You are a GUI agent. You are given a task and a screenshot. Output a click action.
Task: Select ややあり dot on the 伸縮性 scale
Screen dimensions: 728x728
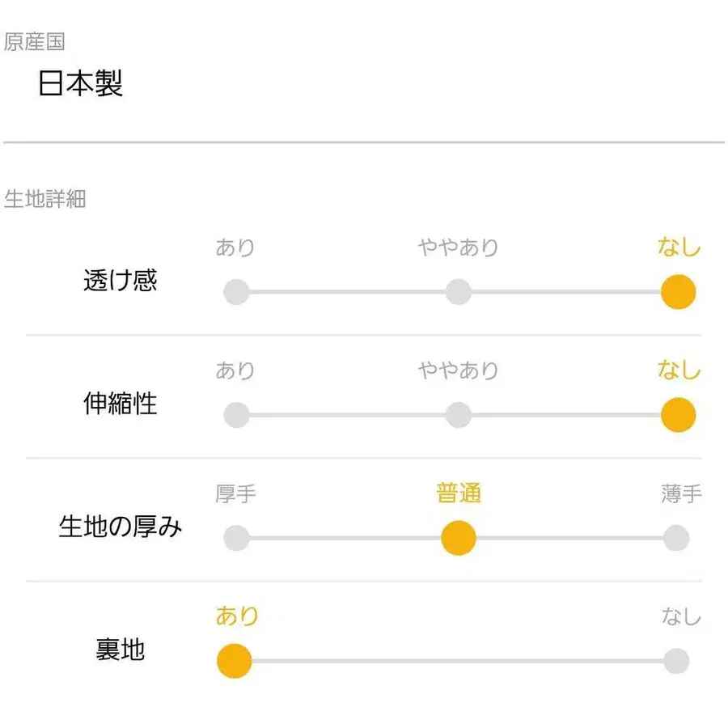(x=457, y=413)
